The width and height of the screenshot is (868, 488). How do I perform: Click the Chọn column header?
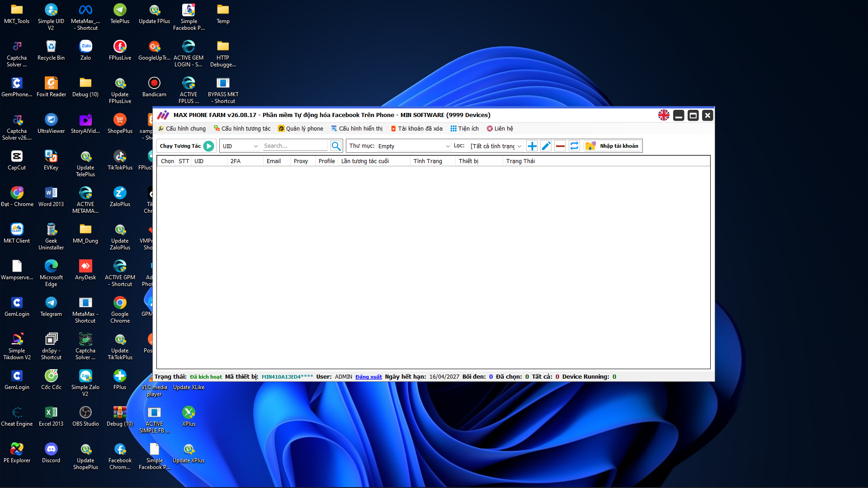coord(167,161)
